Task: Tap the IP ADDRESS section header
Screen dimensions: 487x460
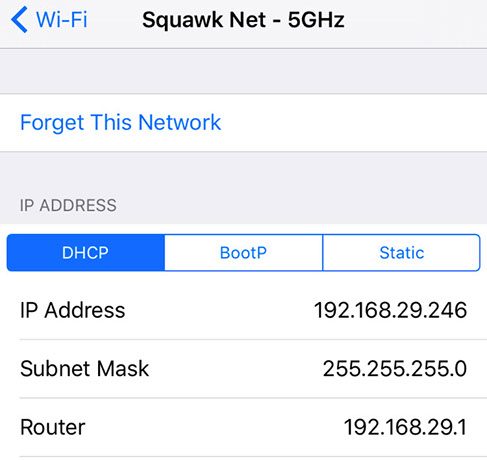Action: [x=68, y=205]
